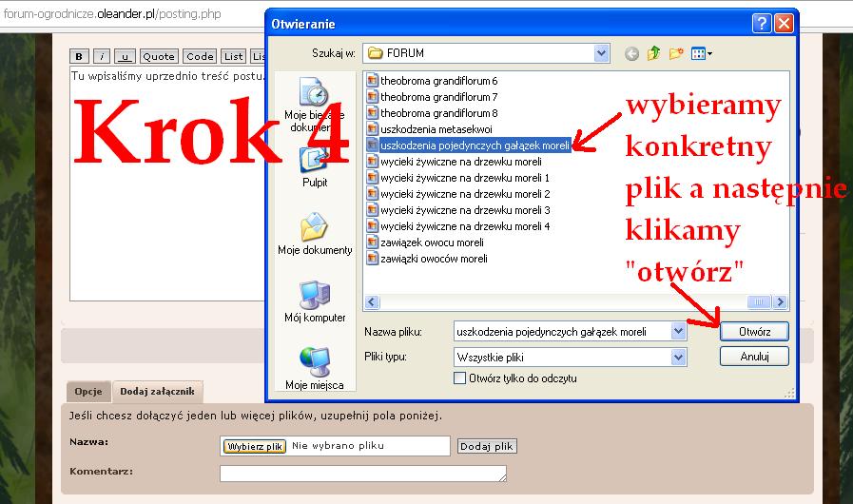Open Mój komputer in the places sidebar
The image size is (853, 504).
pyautogui.click(x=314, y=301)
